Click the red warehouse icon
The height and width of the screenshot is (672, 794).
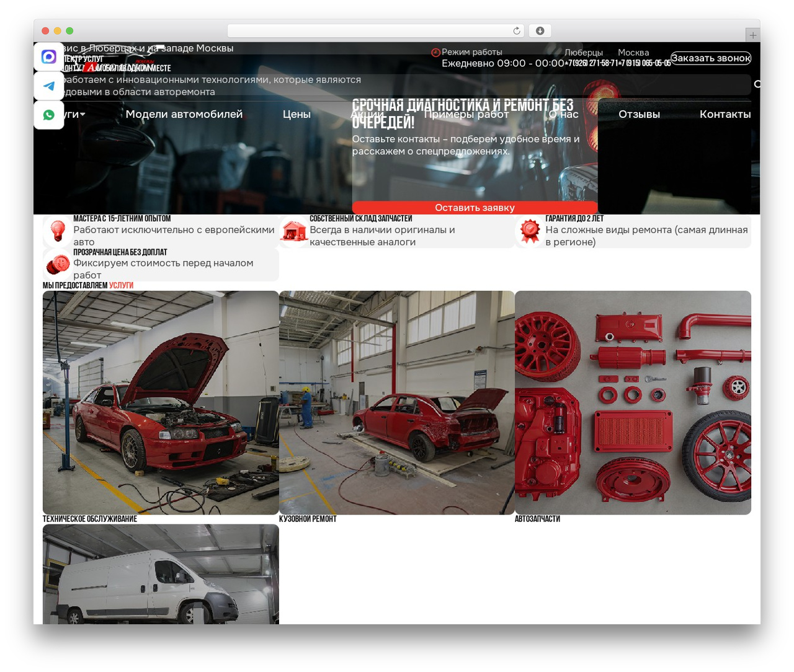pos(294,231)
